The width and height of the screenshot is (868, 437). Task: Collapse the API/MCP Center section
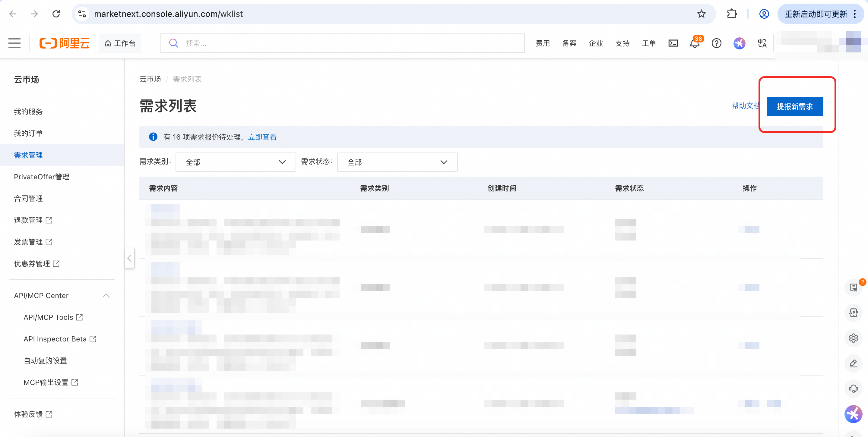click(106, 296)
